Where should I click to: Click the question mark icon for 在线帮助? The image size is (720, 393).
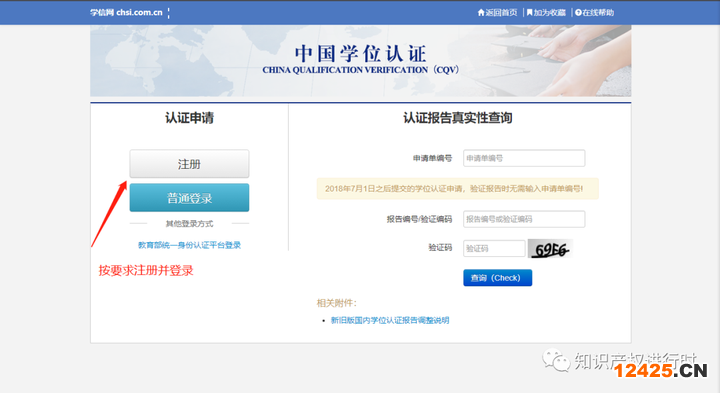click(x=578, y=12)
